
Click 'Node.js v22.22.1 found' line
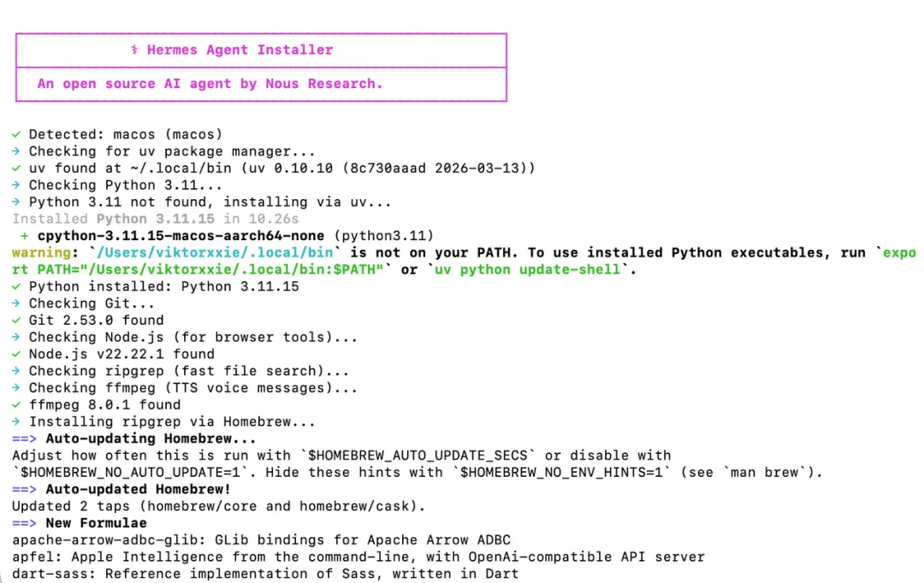121,354
